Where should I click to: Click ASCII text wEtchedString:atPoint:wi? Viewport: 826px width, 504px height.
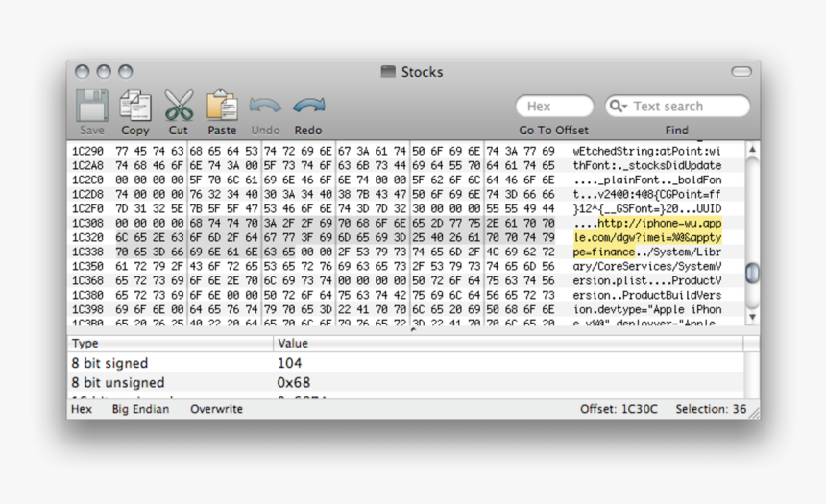pyautogui.click(x=647, y=151)
